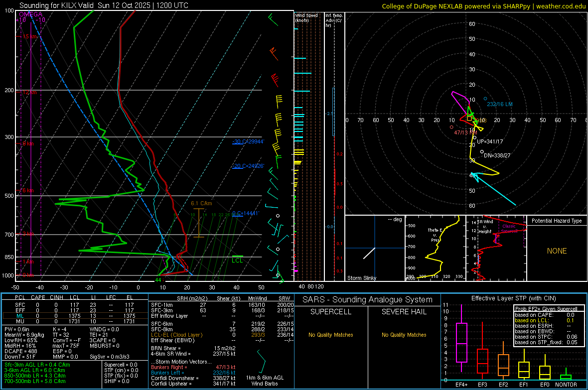The height and width of the screenshot is (390, 588).
Task: Click the 15 km height marker
Action: (30, 36)
